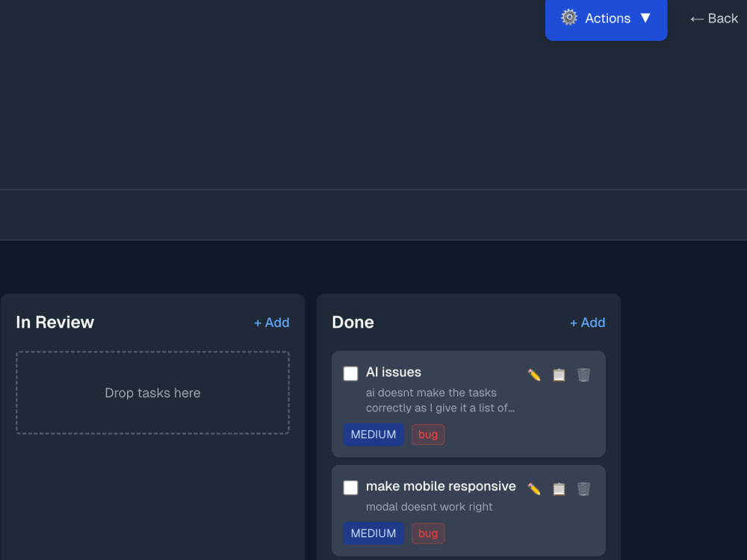
Task: Check the AI issues task checkbox
Action: tap(350, 373)
